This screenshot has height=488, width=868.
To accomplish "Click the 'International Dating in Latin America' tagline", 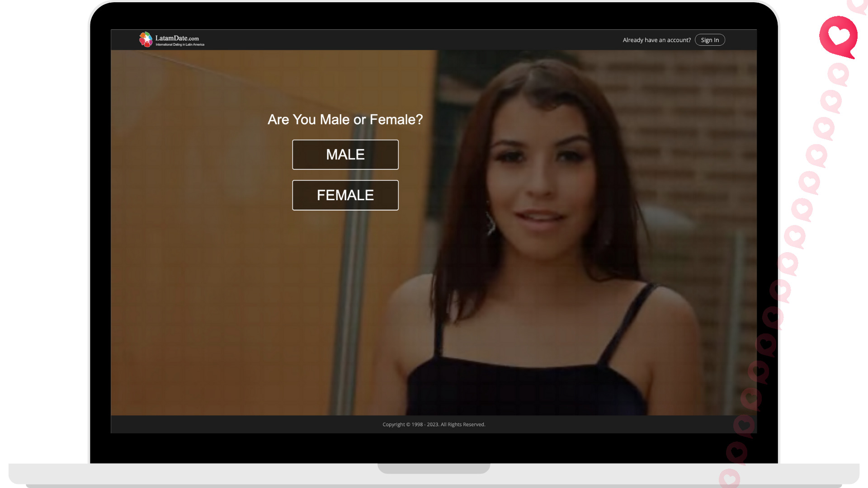I will click(x=180, y=45).
